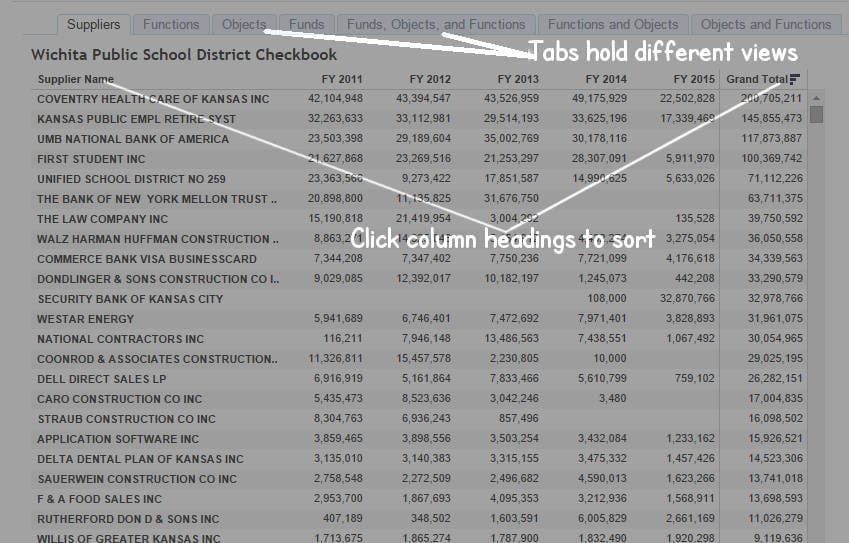This screenshot has height=543, width=849.
Task: Select the Functions and Objects tab
Action: pos(613,24)
